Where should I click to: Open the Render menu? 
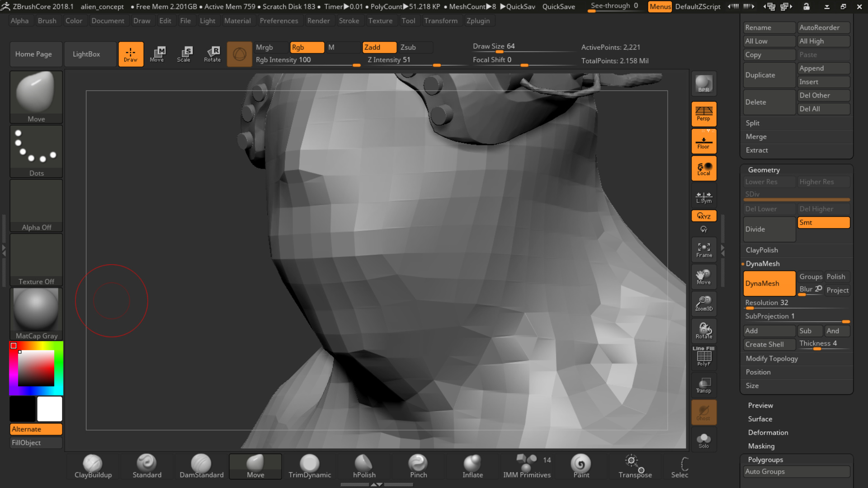318,21
